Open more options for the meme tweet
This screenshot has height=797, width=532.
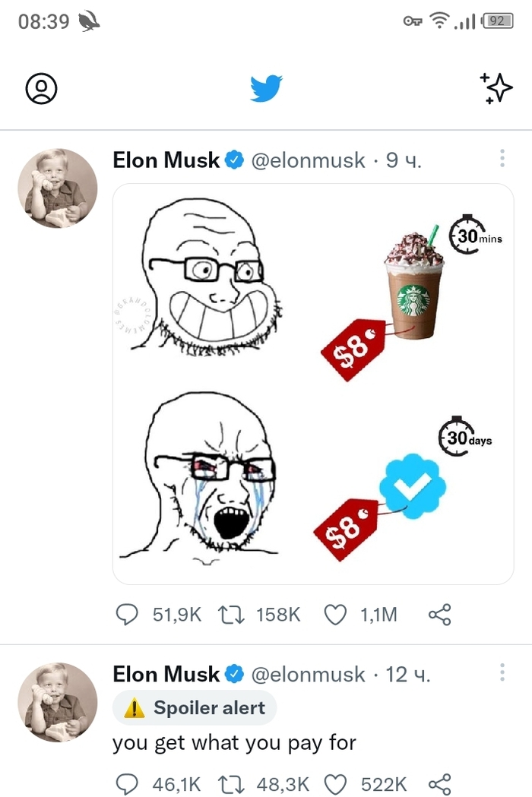click(x=502, y=159)
